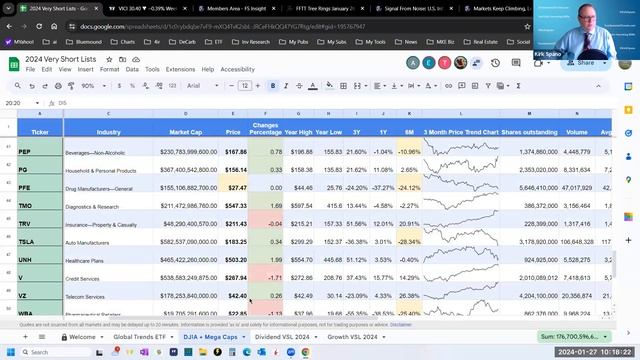
Task: Open the functions sigma menu
Action: point(518,86)
